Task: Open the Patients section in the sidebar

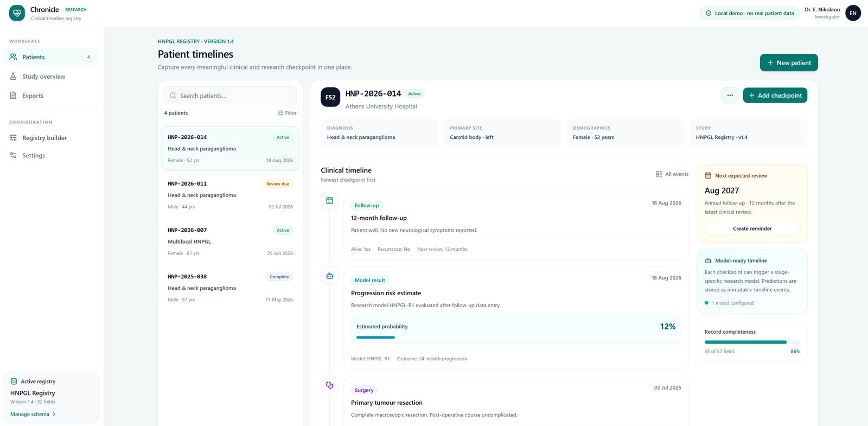Action: pyautogui.click(x=52, y=57)
